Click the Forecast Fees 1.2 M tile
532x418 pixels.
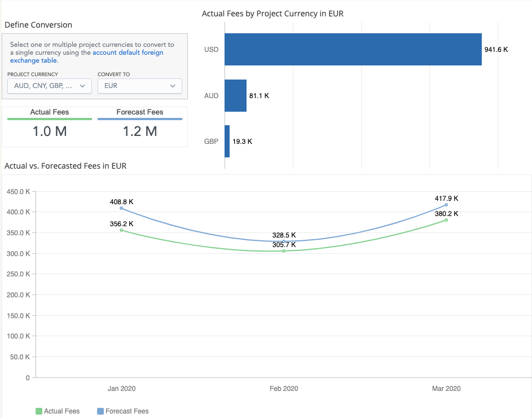140,124
